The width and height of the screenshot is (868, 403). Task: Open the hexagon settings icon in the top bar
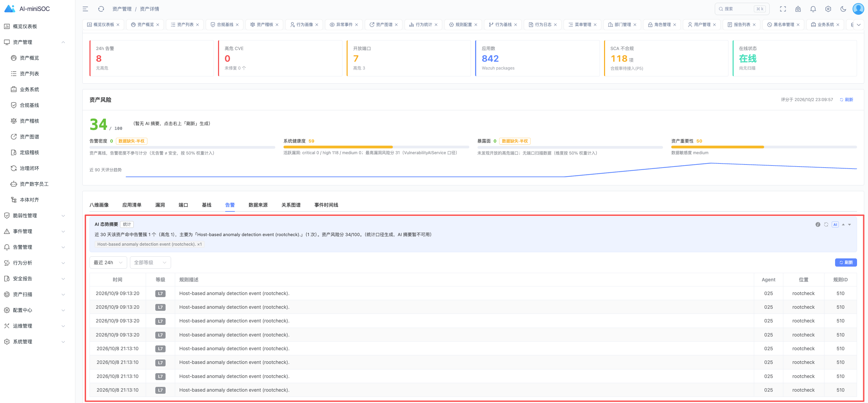coord(828,9)
